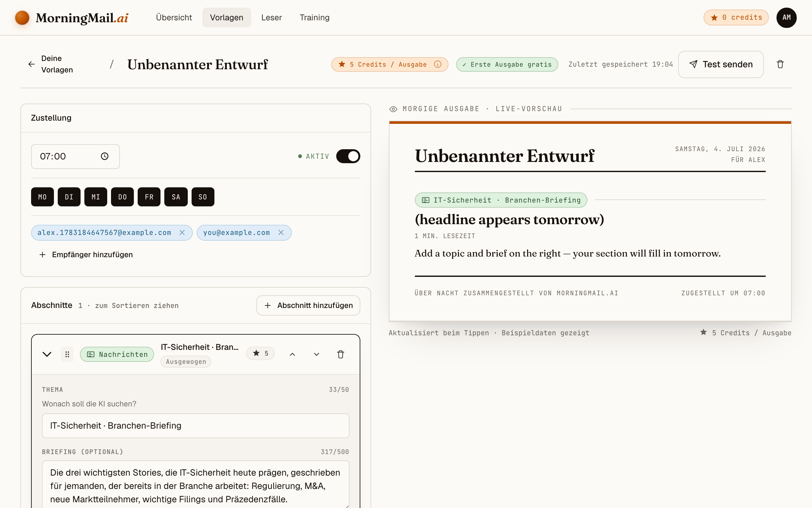
Task: Click the Unbenannter Entwurf title in header
Action: (197, 64)
